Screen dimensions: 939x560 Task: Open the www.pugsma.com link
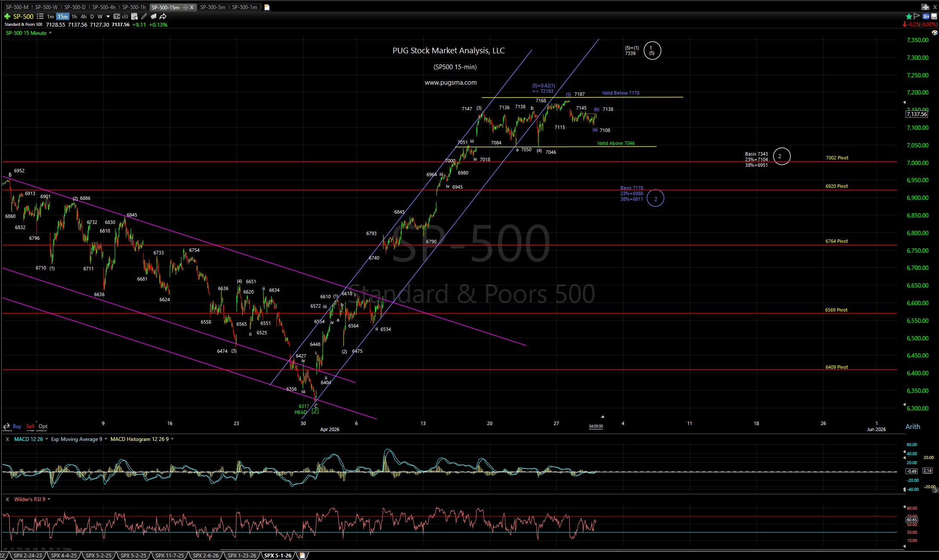450,82
